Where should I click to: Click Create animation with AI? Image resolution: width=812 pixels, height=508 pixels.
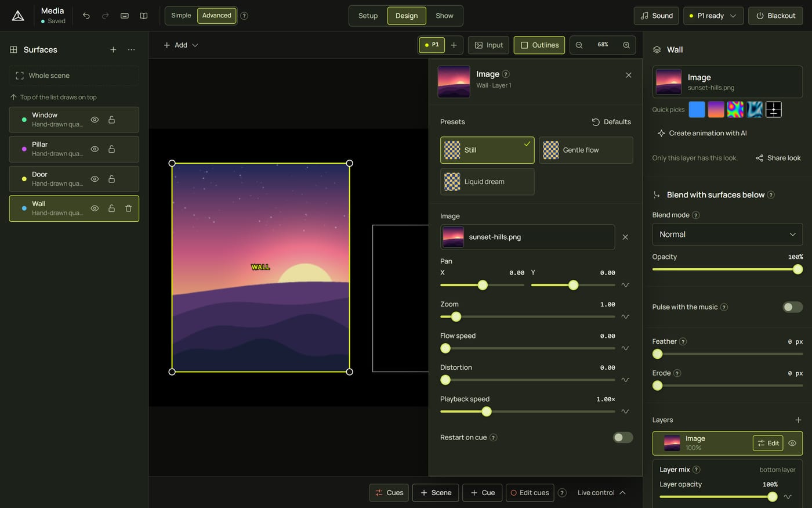click(x=702, y=133)
